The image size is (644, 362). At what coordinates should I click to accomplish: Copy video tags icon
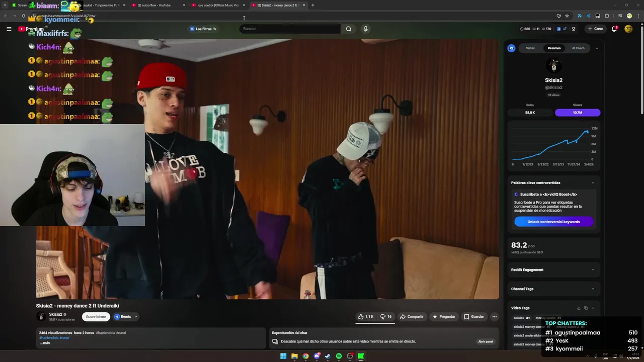[586, 308]
